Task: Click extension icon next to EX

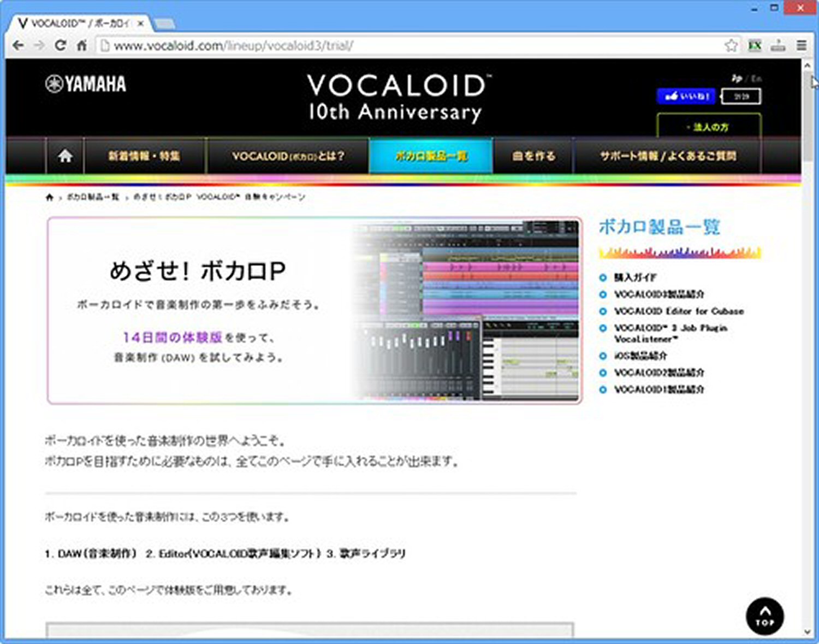Action: [778, 45]
